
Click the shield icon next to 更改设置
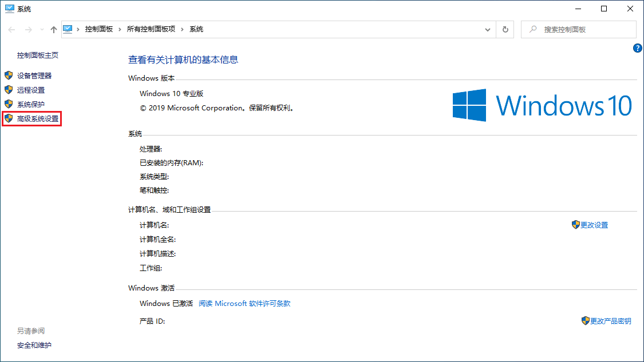pos(575,225)
